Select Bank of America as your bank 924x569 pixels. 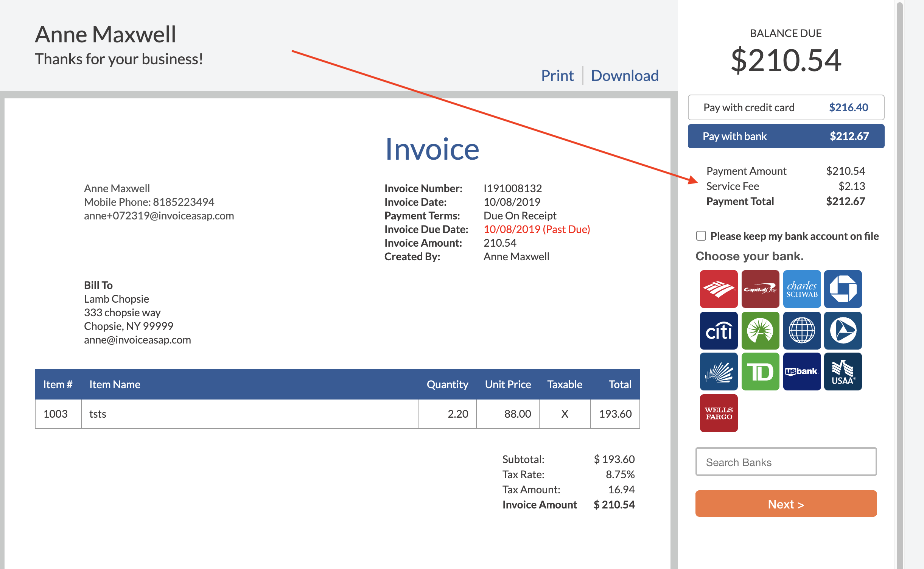(x=718, y=289)
